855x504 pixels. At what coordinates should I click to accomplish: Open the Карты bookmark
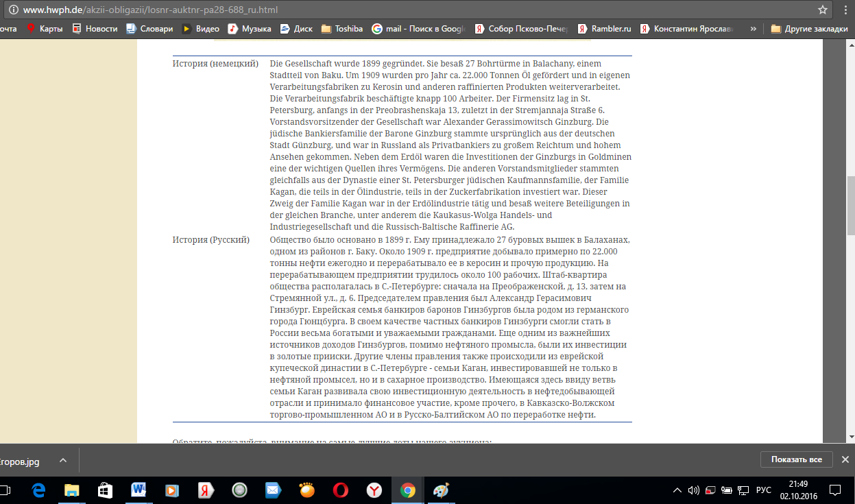coord(45,29)
